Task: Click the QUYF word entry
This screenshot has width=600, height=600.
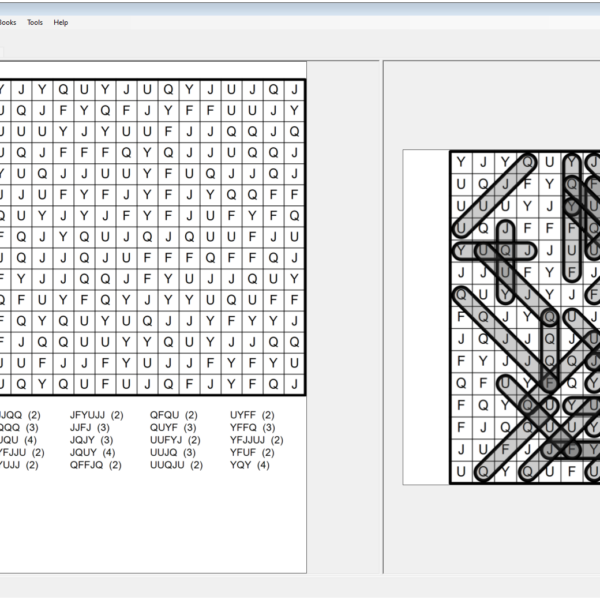Action: [x=165, y=428]
